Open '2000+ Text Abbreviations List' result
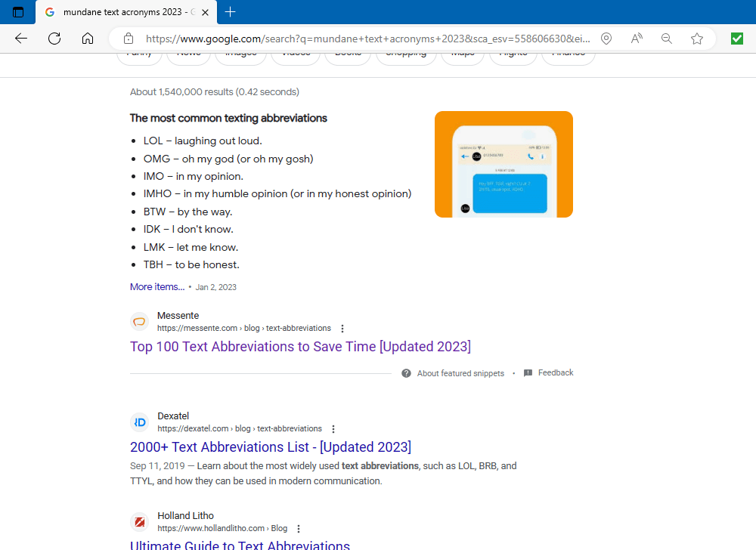Screen dimensions: 756x550 tap(271, 447)
